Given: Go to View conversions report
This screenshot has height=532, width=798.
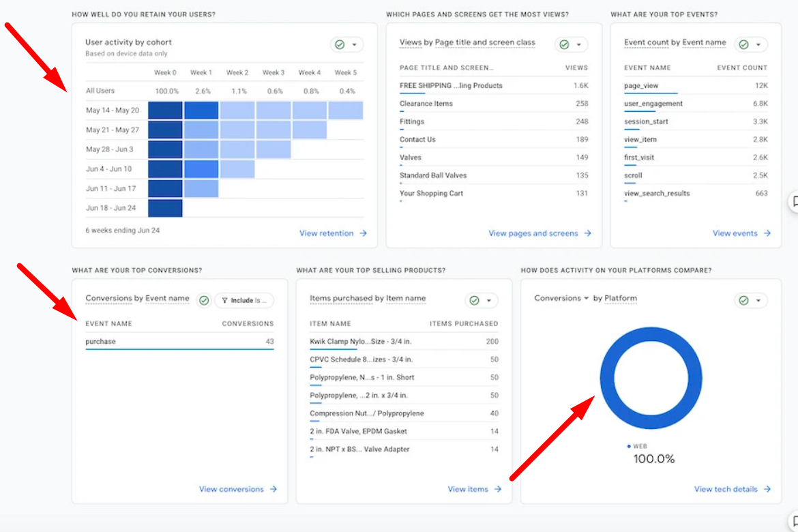Looking at the screenshot, I should [231, 489].
